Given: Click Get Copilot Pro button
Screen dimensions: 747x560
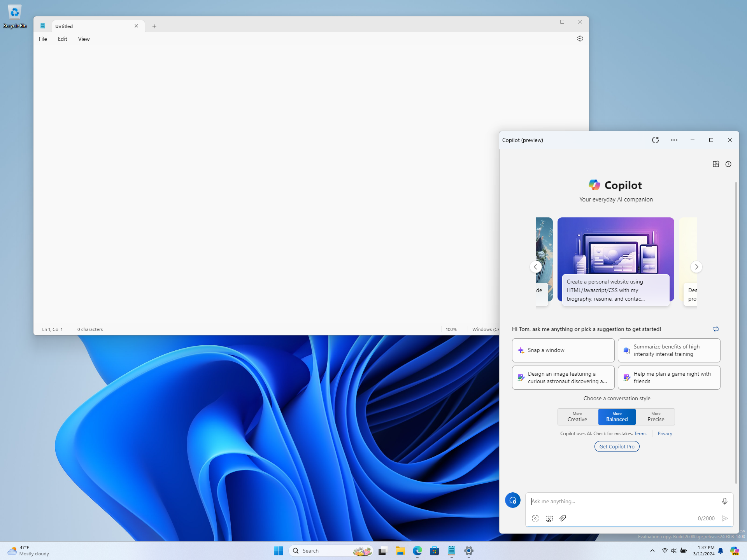Looking at the screenshot, I should click(616, 446).
